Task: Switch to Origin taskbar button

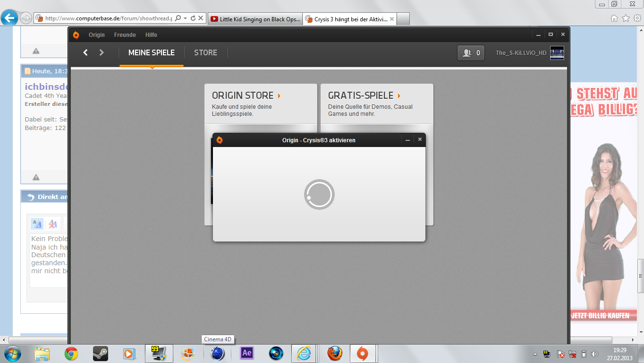Action: click(x=363, y=354)
